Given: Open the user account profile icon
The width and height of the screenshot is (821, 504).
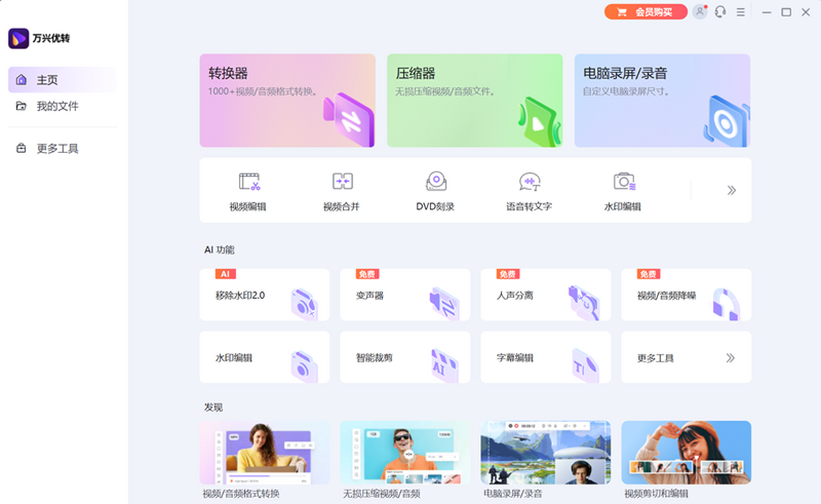Looking at the screenshot, I should (699, 12).
